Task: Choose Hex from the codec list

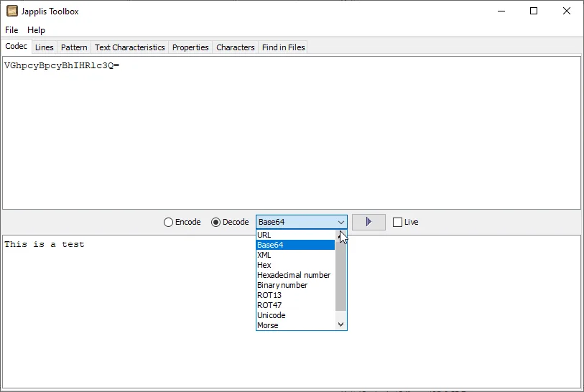Action: point(296,265)
